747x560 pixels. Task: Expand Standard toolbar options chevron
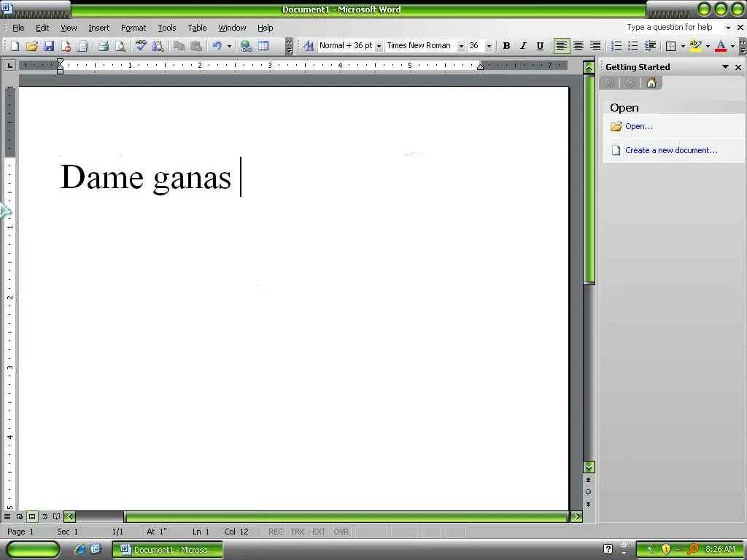[289, 46]
